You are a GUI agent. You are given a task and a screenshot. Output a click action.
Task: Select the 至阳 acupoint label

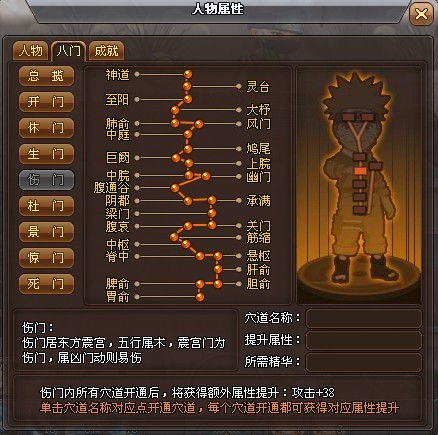[117, 99]
